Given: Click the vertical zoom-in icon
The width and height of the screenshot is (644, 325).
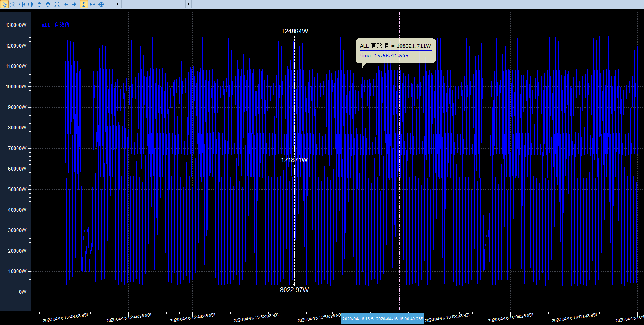Looking at the screenshot, I should pyautogui.click(x=39, y=4).
